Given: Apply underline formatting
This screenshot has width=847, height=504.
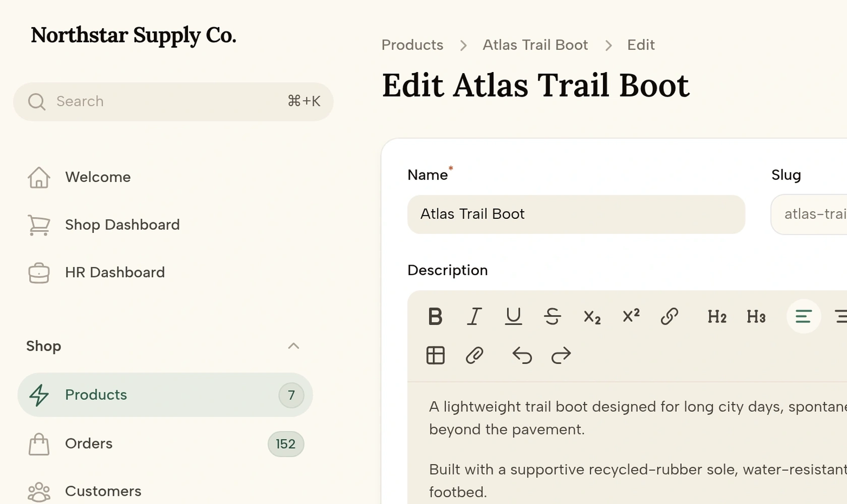Looking at the screenshot, I should 513,317.
